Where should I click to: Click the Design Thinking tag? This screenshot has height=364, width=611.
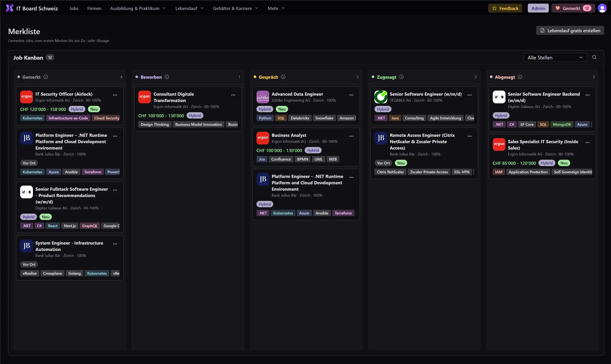[x=155, y=125]
